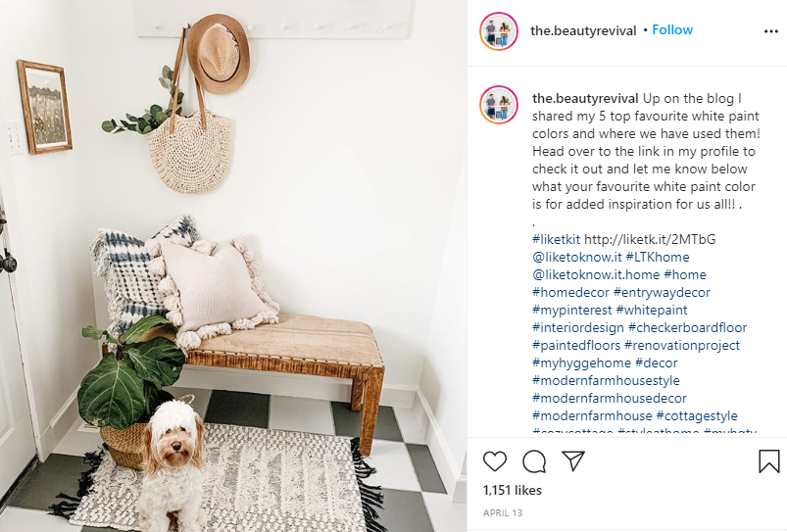The image size is (787, 532).
Task: Open the #whitepaint hashtag
Action: 652,311
